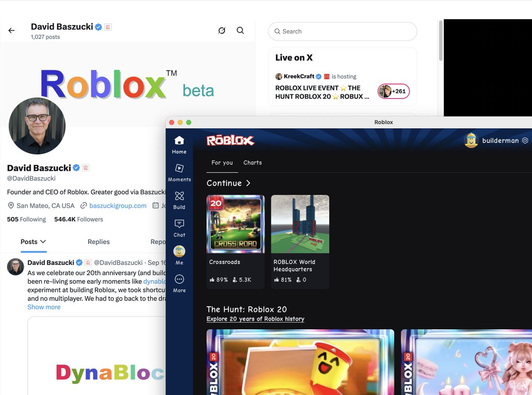This screenshot has width=532, height=395.
Task: Click in the X Search field
Action: (x=343, y=32)
